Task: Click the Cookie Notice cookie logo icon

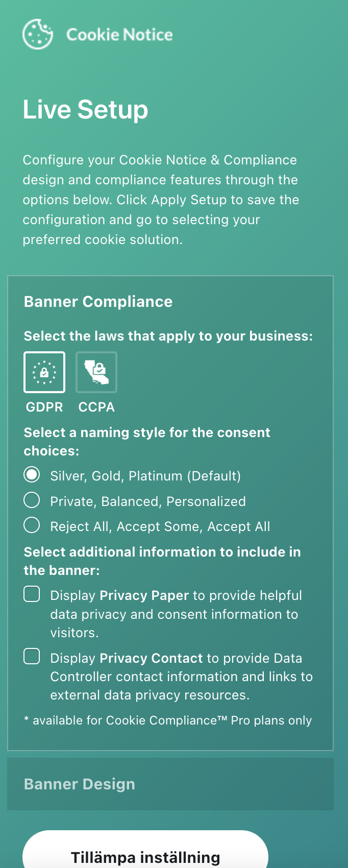Action: [x=37, y=34]
